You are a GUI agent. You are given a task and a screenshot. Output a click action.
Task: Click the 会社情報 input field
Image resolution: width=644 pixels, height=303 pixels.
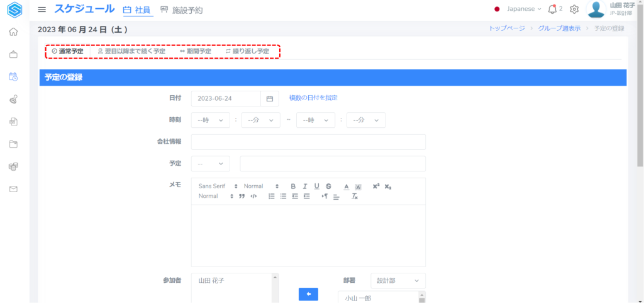click(308, 142)
